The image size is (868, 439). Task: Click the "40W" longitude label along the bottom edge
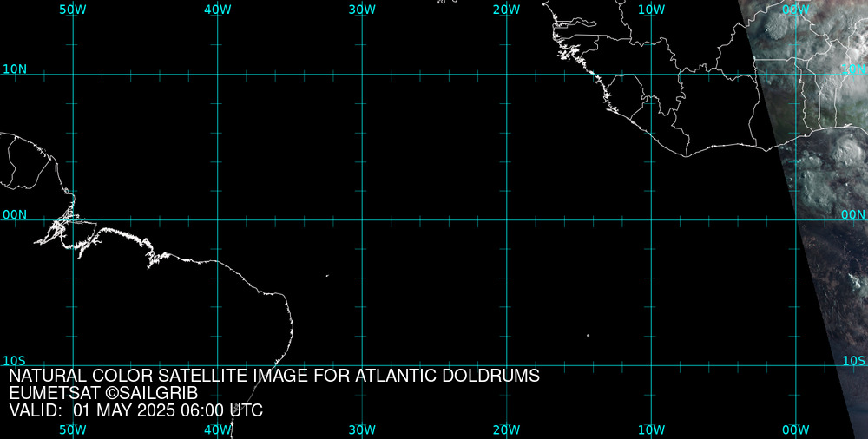(x=218, y=430)
